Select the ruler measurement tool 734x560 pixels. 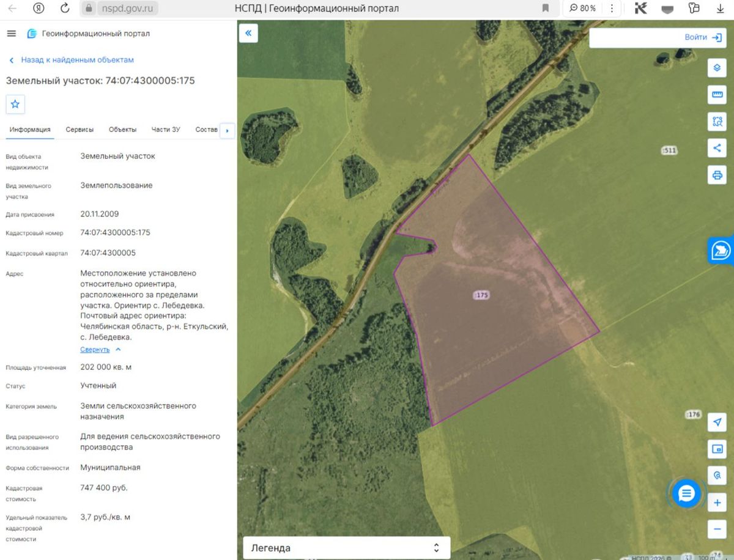point(717,95)
